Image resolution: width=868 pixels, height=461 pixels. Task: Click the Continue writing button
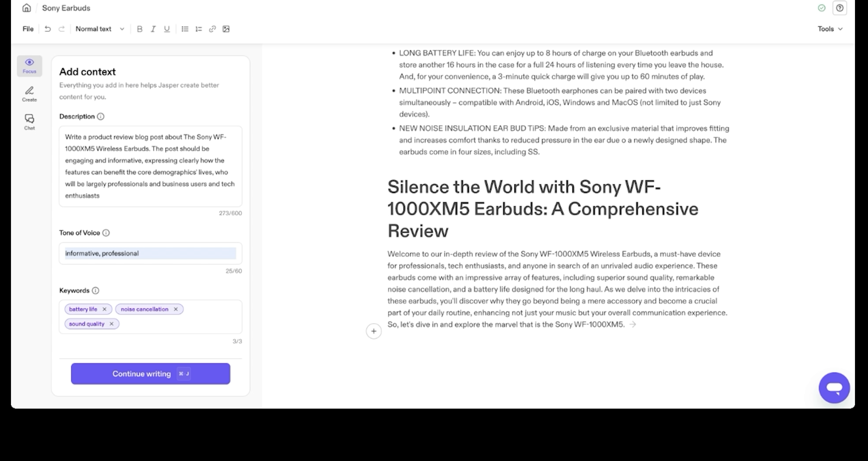[150, 374]
